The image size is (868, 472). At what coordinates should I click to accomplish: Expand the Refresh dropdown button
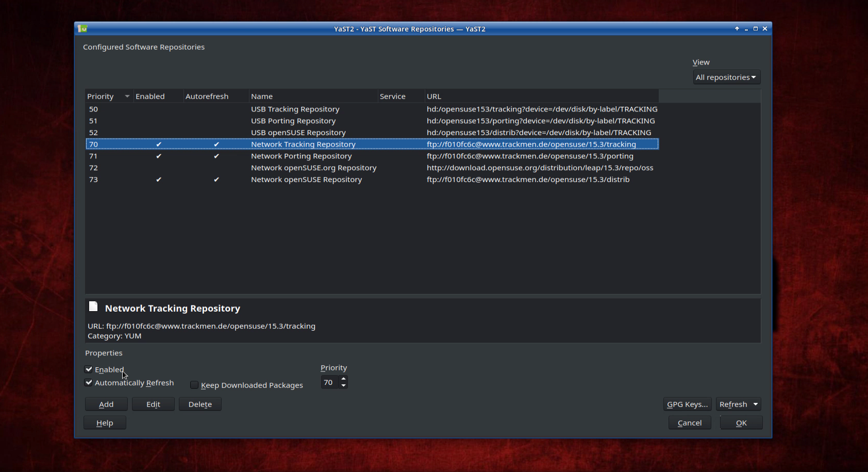click(x=756, y=404)
